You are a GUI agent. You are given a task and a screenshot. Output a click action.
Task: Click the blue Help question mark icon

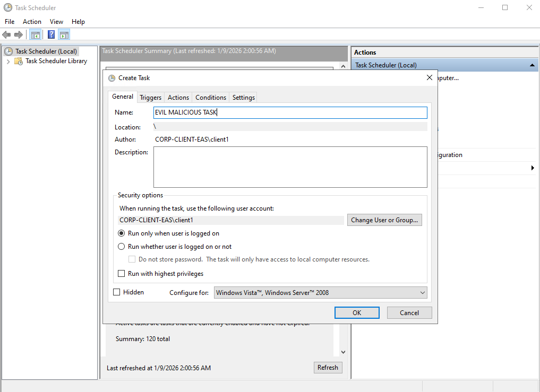(x=51, y=35)
